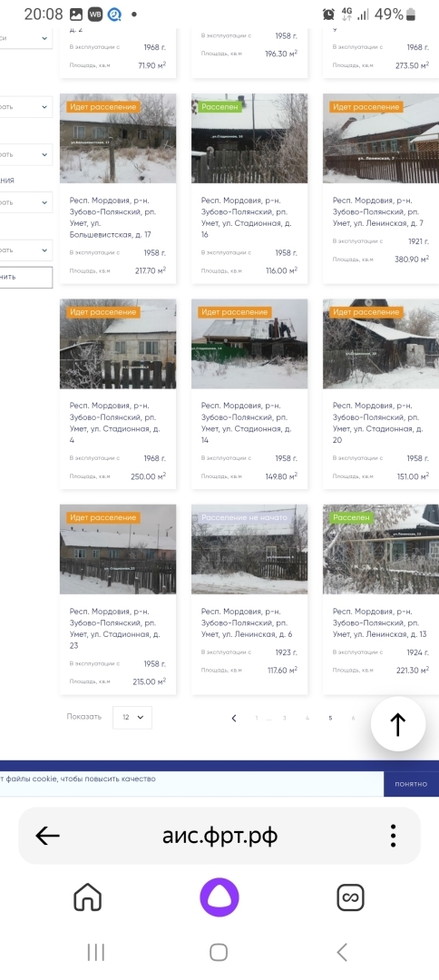Select page 5 in pagination

coord(330,718)
